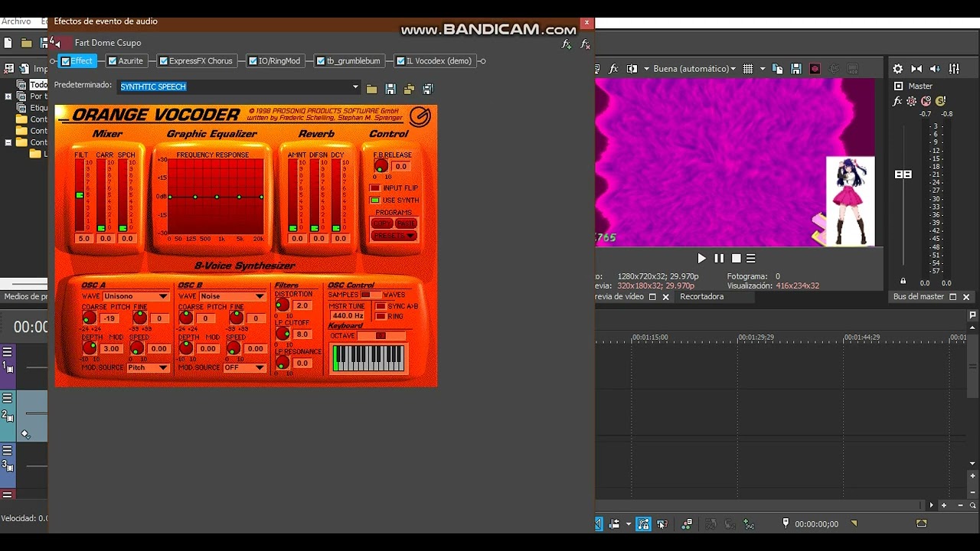Image resolution: width=980 pixels, height=551 pixels.
Task: Remove selected plug-in with fx X icon
Action: [x=585, y=44]
